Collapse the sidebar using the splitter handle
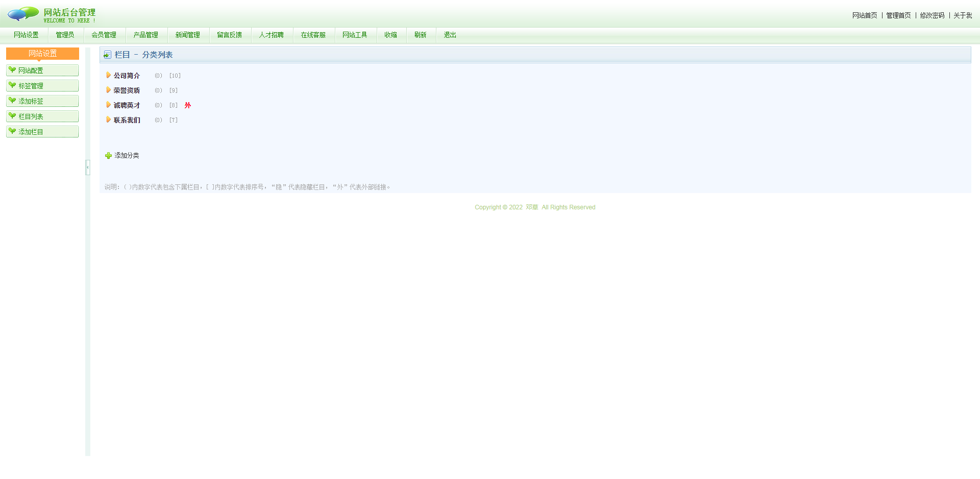This screenshot has height=479, width=980. (88, 167)
